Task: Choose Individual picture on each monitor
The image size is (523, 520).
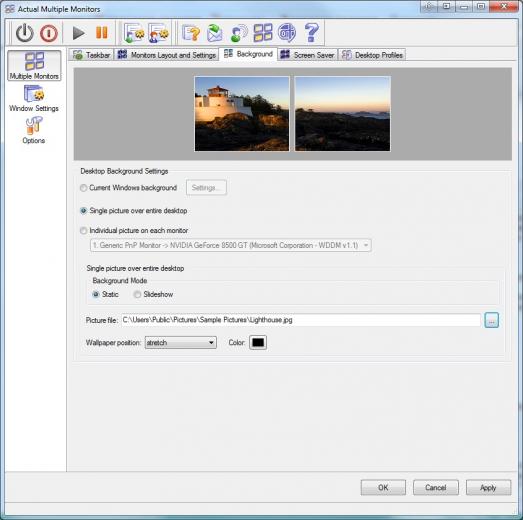Action: [83, 230]
